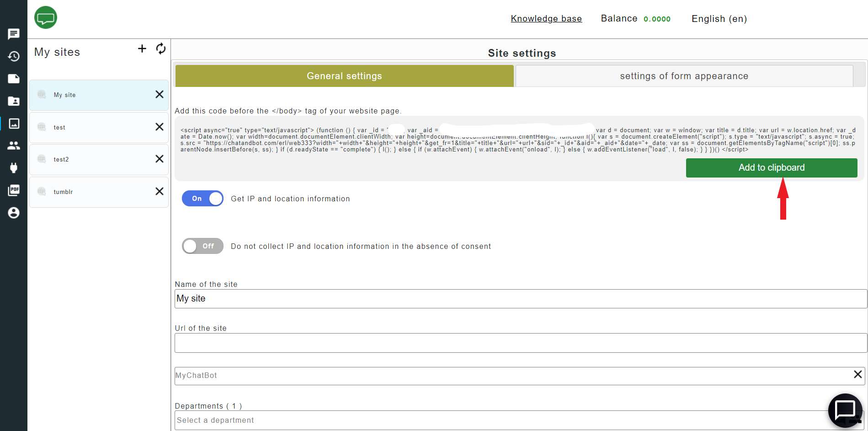Click the Url of the site field
The width and height of the screenshot is (868, 431).
(x=520, y=343)
